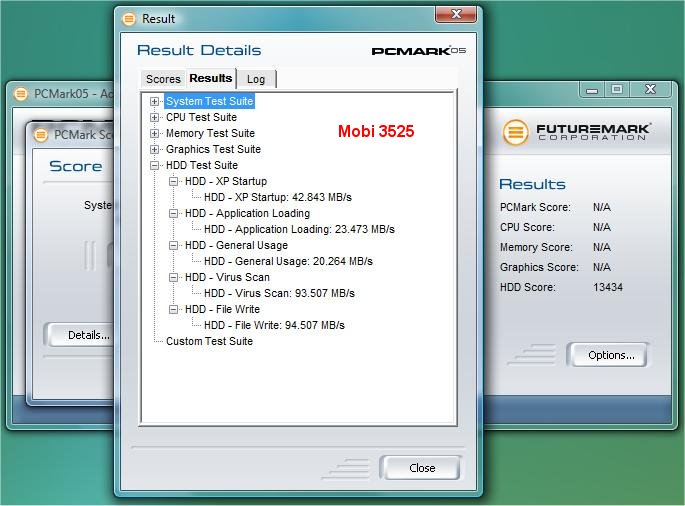Select CPU Test Suite tree item

[x=201, y=118]
